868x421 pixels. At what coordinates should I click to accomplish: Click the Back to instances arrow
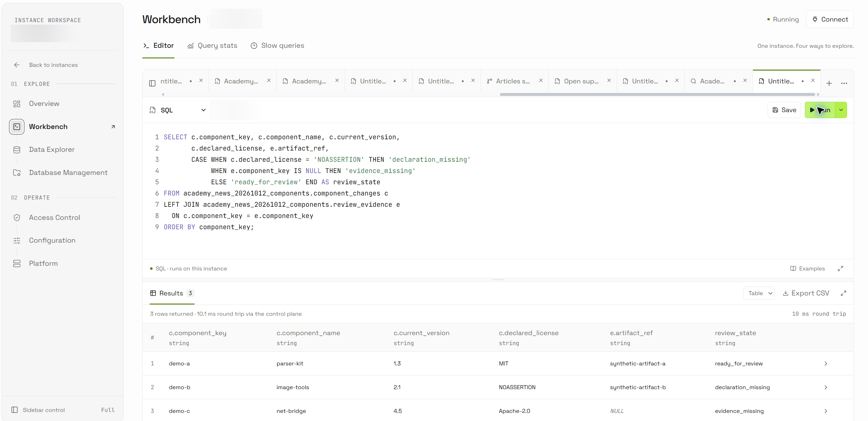pos(17,65)
